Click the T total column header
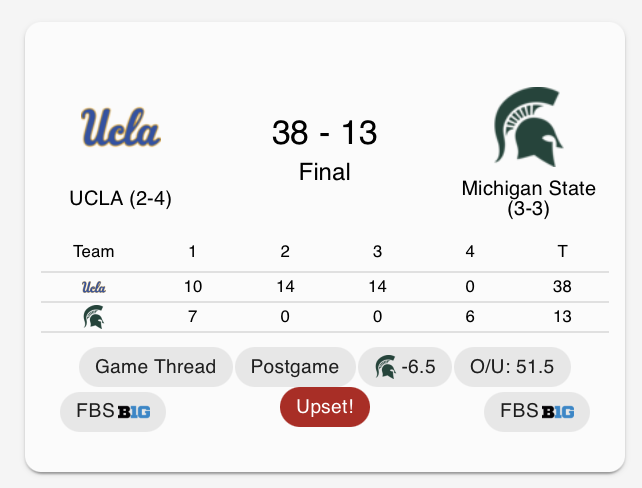The height and width of the screenshot is (488, 642). (x=562, y=251)
